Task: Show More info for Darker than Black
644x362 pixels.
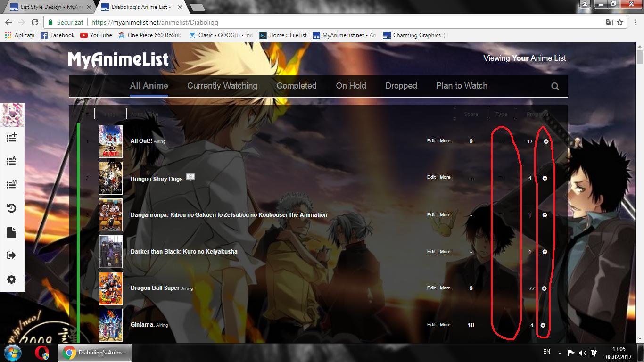Action: (x=445, y=252)
